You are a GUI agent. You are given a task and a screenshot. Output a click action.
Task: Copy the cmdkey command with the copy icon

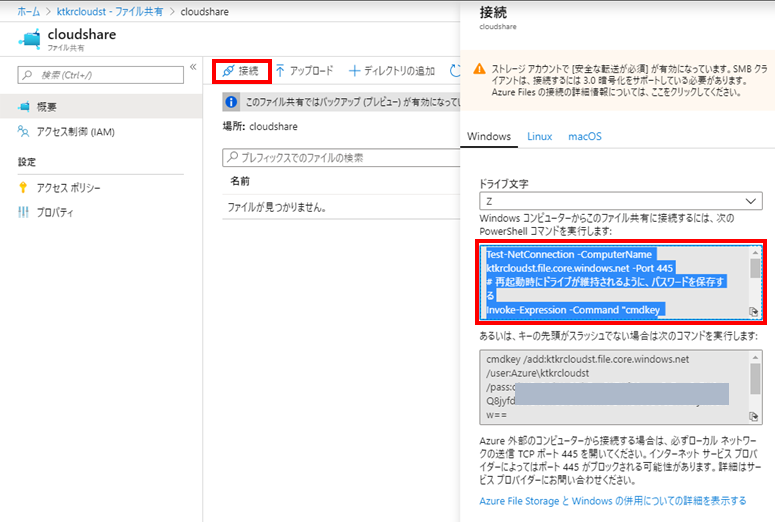[x=754, y=416]
